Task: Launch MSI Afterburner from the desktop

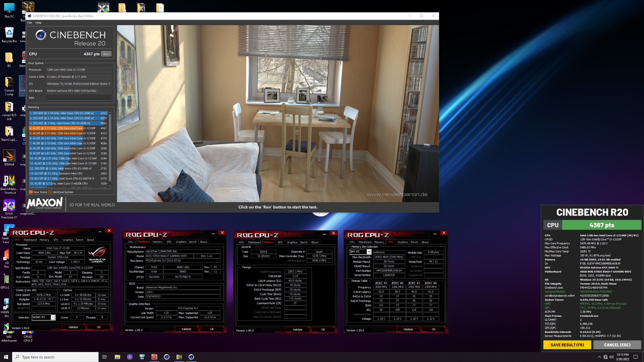Action: point(9,333)
